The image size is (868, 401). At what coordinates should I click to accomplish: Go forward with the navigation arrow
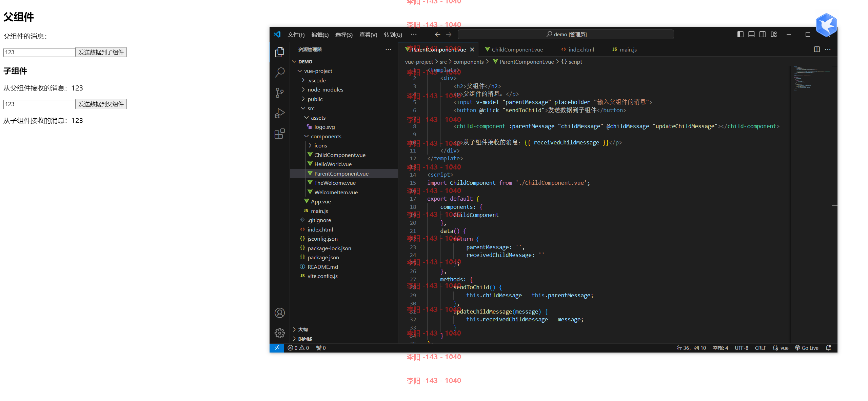[449, 35]
